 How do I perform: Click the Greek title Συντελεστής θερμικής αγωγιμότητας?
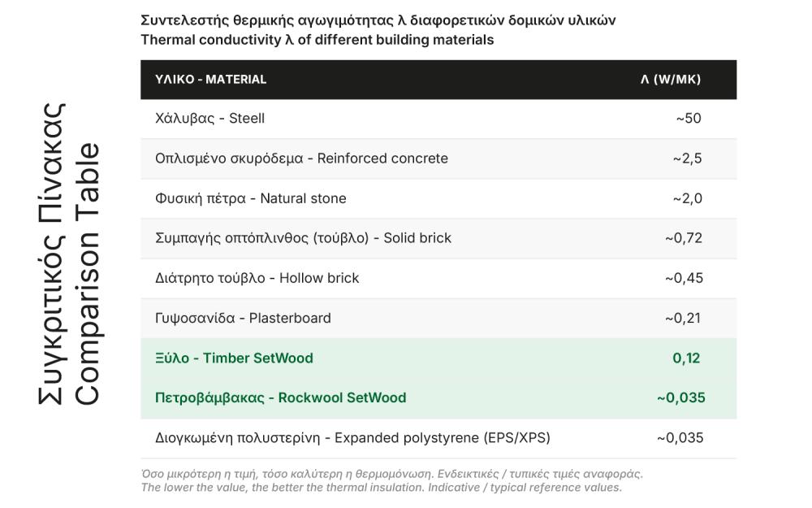click(378, 21)
